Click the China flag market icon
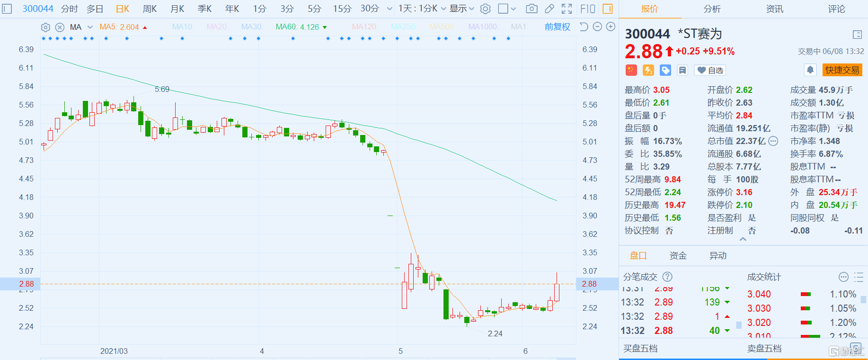 pyautogui.click(x=631, y=70)
